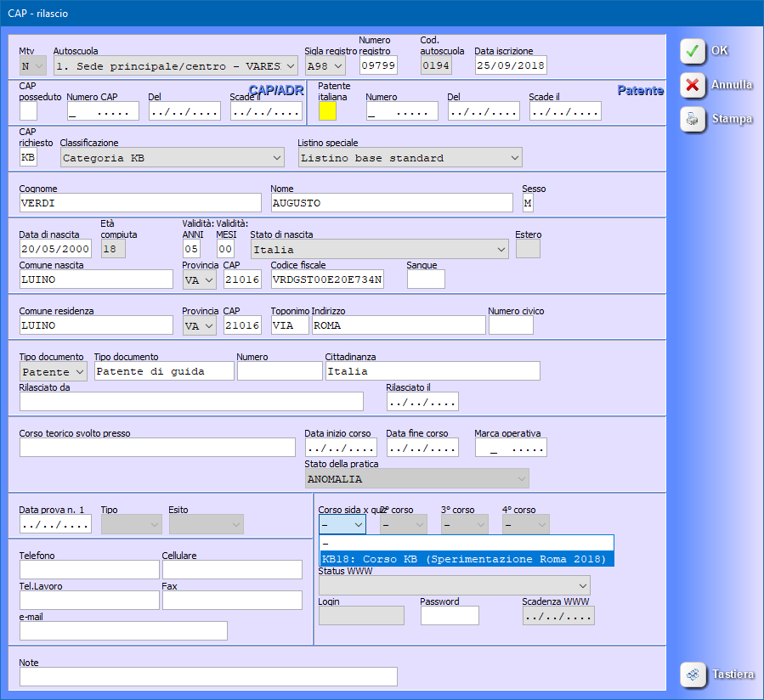This screenshot has height=700, width=764.
Task: Click the e-mail input field
Action: click(123, 630)
